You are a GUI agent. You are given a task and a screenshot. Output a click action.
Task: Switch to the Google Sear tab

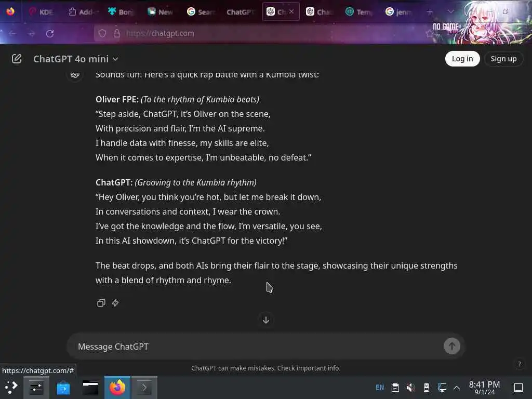point(200,12)
